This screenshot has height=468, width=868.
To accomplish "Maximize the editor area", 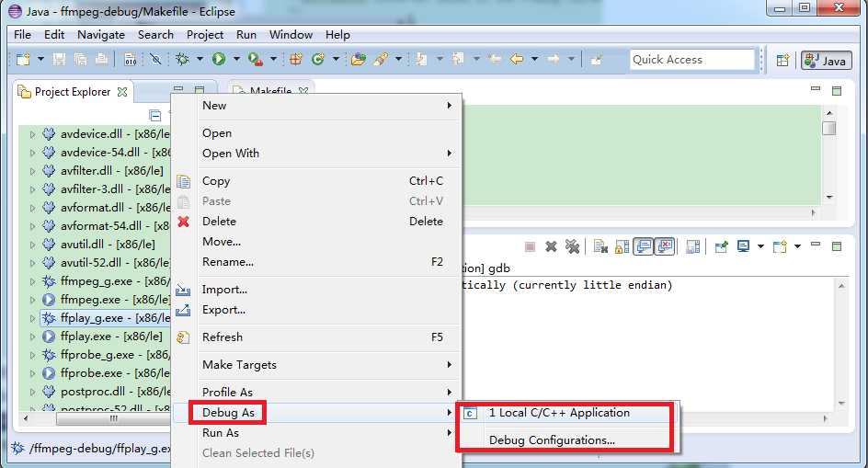I will 837,91.
